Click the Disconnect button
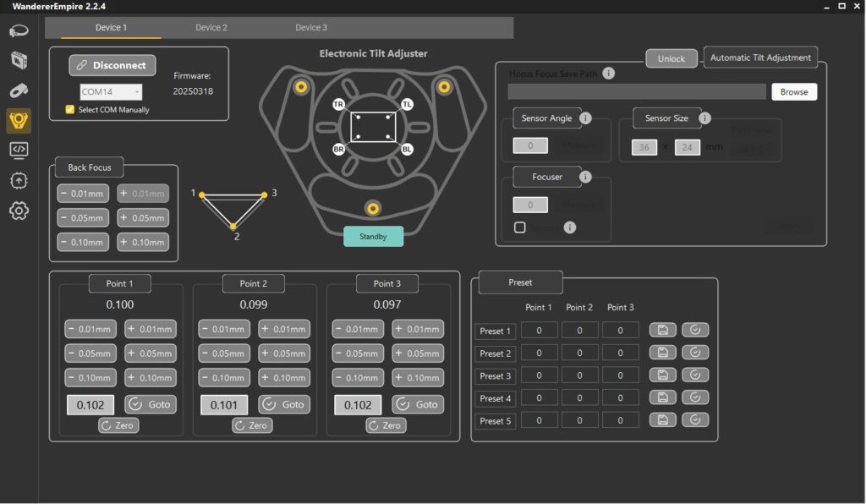The height and width of the screenshot is (504, 866). [x=112, y=65]
